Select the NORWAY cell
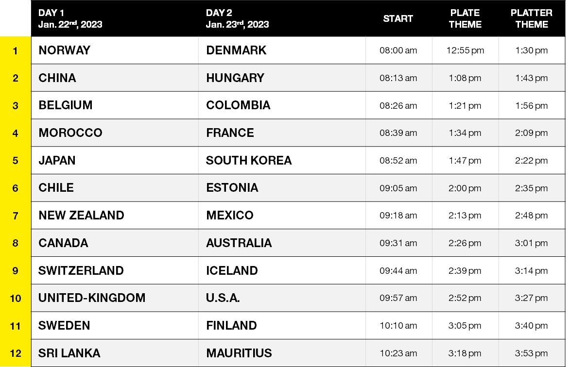588x367 pixels. (65, 50)
